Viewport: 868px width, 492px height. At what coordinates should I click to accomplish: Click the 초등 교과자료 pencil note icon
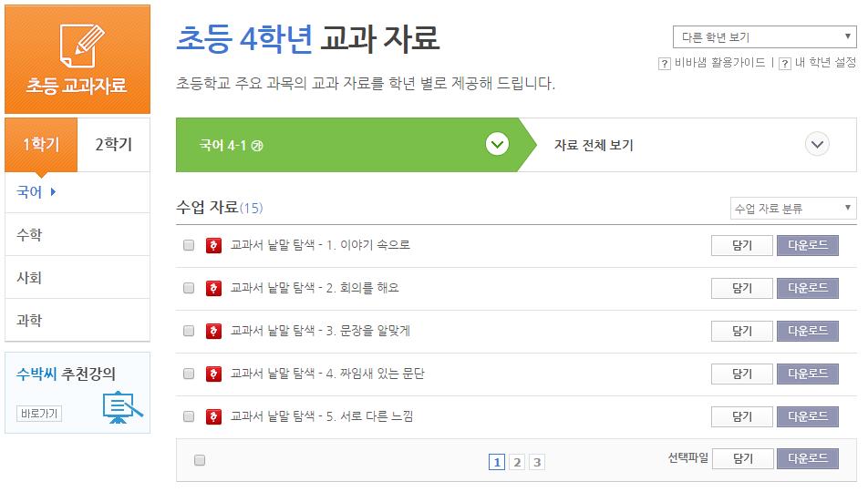pyautogui.click(x=82, y=46)
